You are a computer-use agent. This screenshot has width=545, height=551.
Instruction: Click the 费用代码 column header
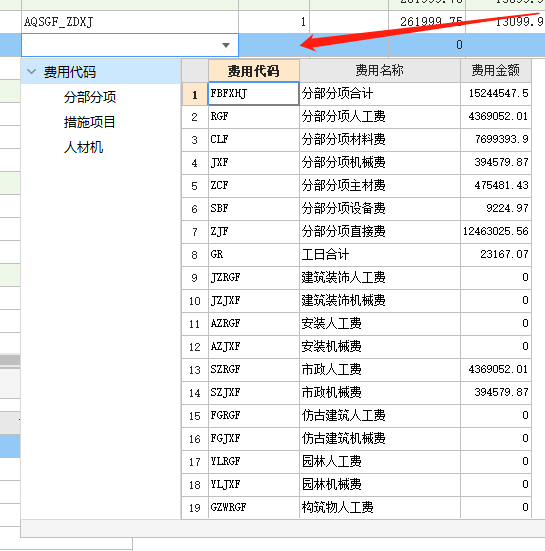point(254,71)
